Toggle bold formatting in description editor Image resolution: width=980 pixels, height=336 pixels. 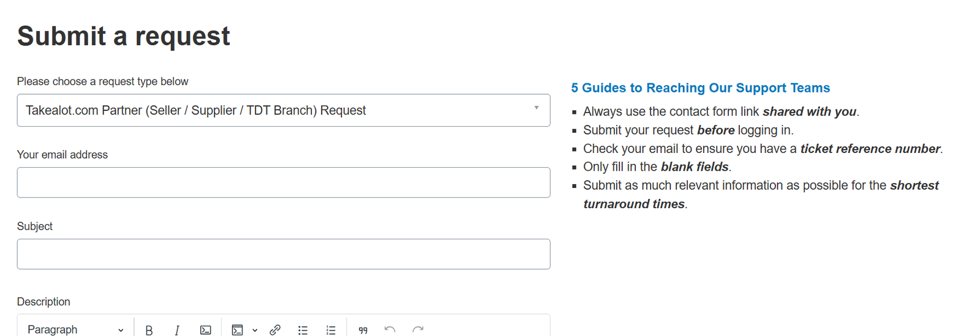point(149,330)
